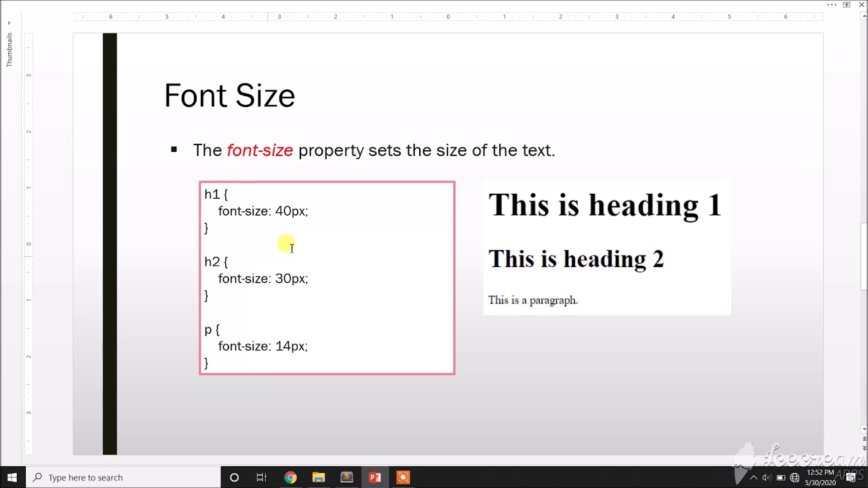
Task: Open Sublime Text from the taskbar
Action: (347, 477)
